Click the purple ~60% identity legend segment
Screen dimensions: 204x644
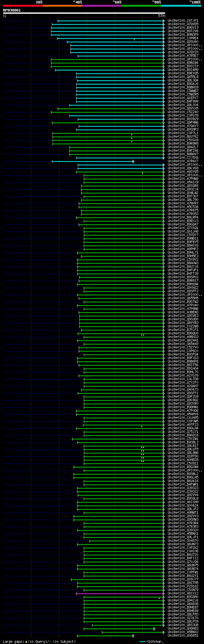coord(102,6)
